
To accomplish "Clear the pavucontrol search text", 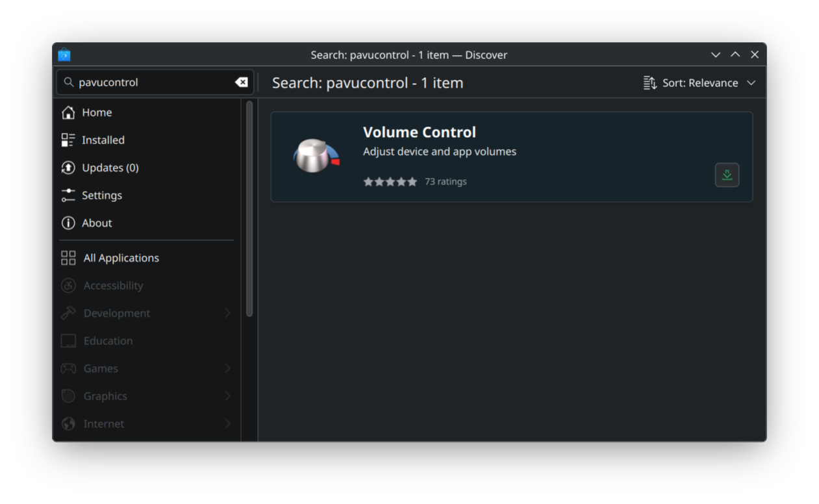I will click(241, 82).
